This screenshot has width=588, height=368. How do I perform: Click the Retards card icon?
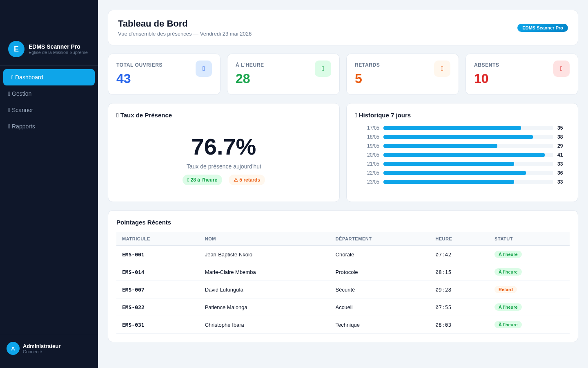click(x=442, y=69)
